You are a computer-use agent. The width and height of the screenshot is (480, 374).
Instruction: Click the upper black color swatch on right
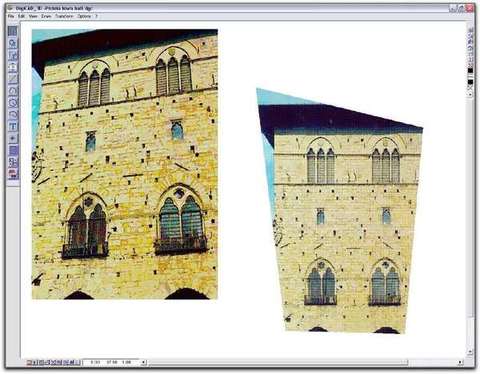pos(470,71)
